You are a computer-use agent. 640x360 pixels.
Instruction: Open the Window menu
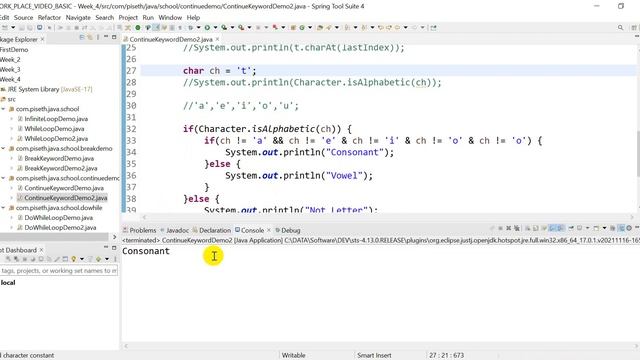[x=170, y=18]
